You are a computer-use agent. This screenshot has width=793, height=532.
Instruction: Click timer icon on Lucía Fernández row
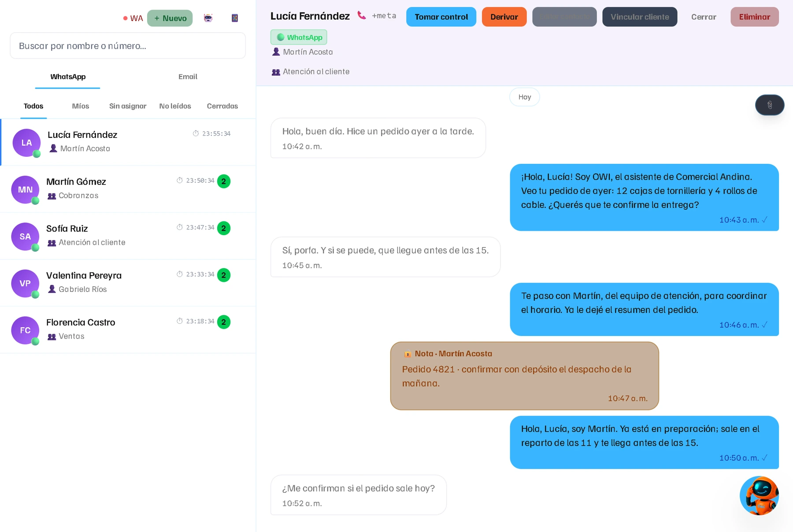196,133
